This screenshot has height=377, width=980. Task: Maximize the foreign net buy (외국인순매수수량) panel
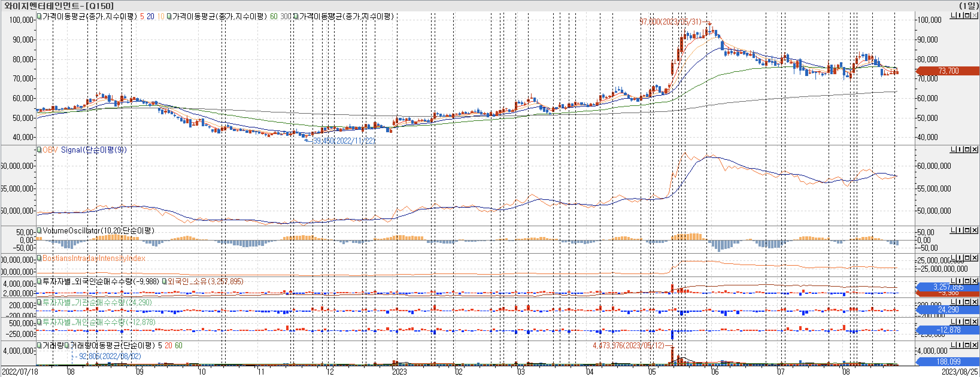[967, 281]
